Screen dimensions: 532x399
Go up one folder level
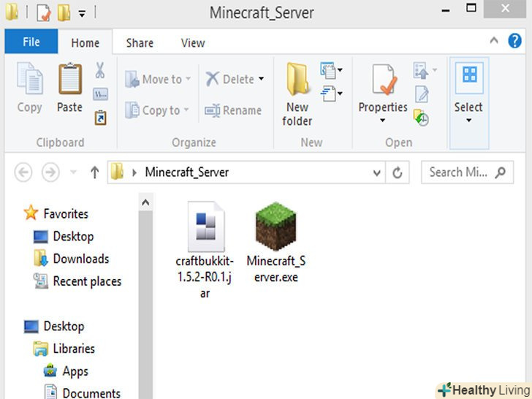pyautogui.click(x=95, y=172)
